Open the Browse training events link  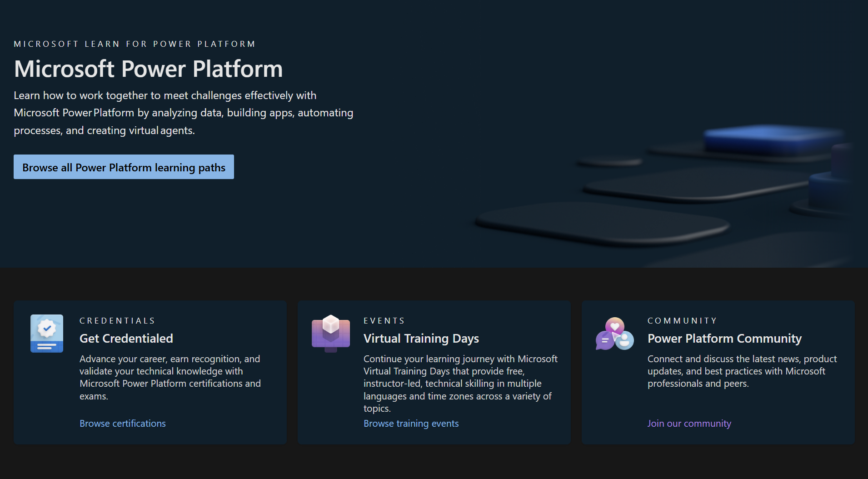(411, 423)
